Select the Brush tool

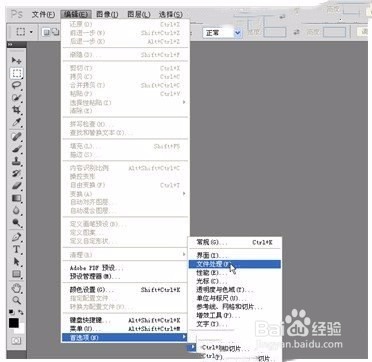click(16, 149)
